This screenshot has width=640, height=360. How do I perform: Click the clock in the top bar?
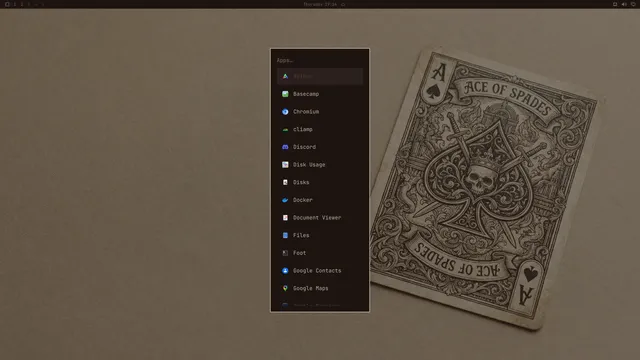click(320, 4)
